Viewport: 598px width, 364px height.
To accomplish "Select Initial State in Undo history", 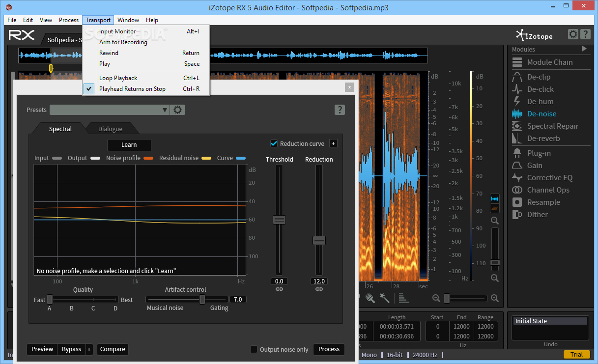I will tap(550, 321).
